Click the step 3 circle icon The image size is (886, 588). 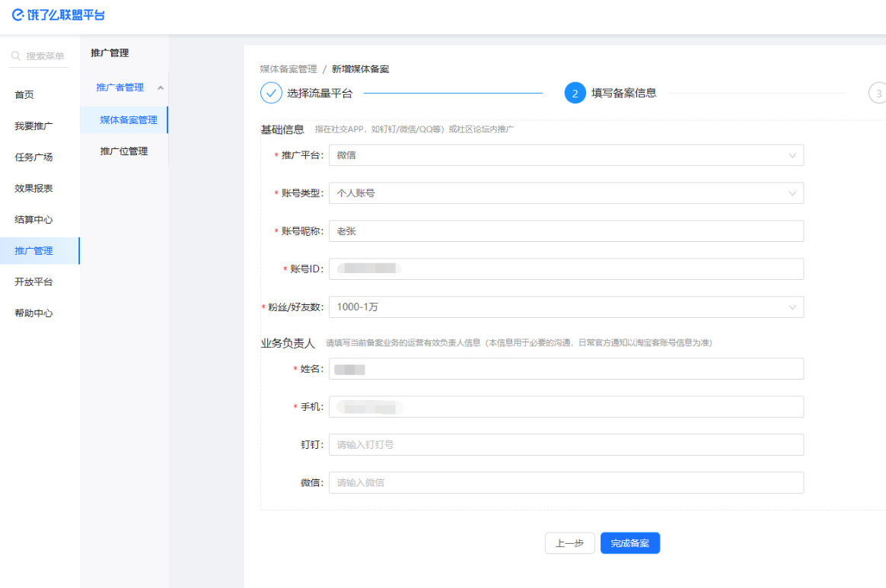click(x=878, y=93)
